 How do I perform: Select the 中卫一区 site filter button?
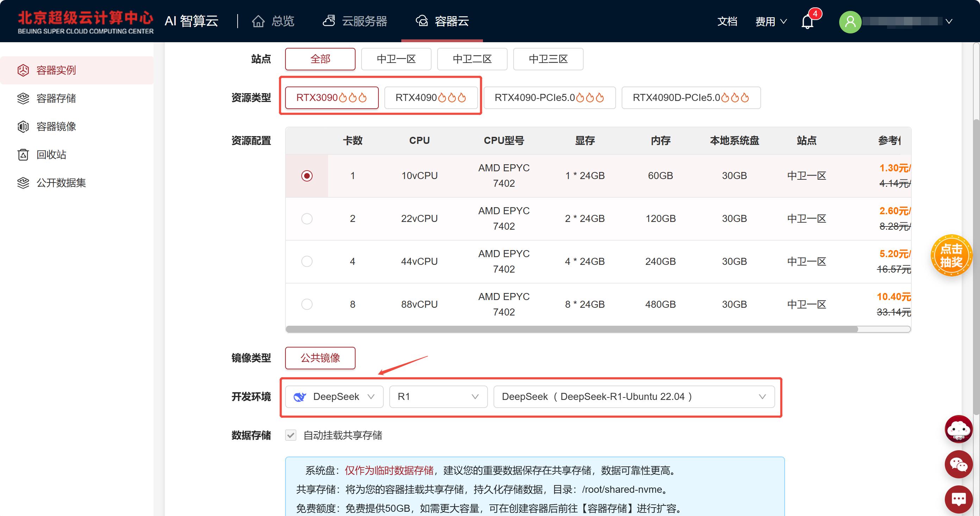click(x=396, y=59)
